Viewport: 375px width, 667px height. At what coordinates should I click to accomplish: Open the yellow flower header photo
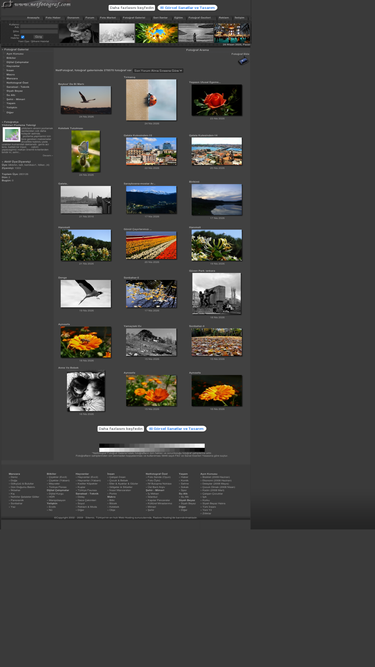pos(156,33)
